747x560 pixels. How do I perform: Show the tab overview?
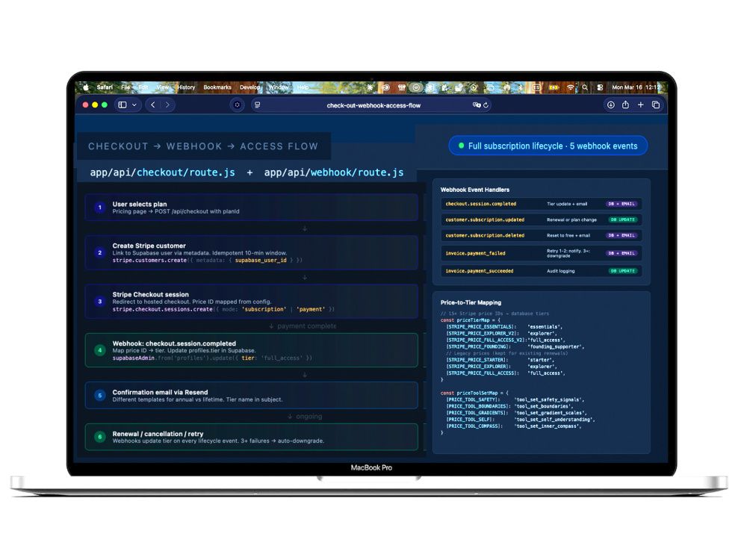point(656,105)
